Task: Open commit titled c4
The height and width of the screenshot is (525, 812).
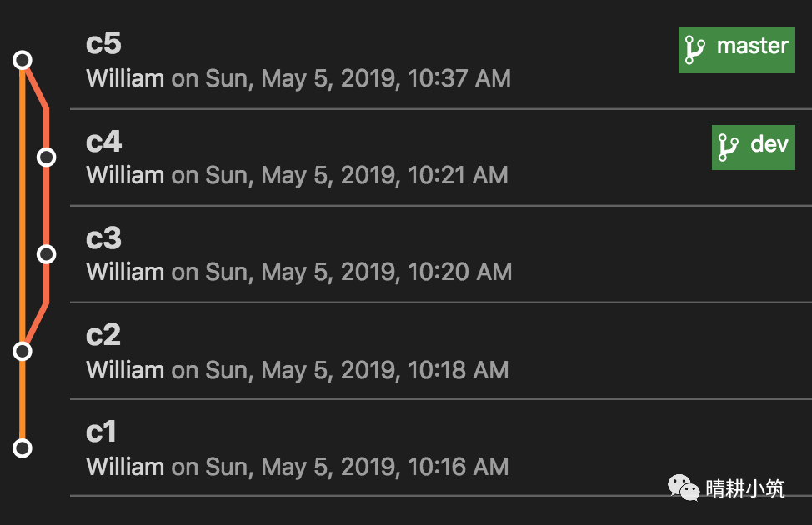Action: 103,142
